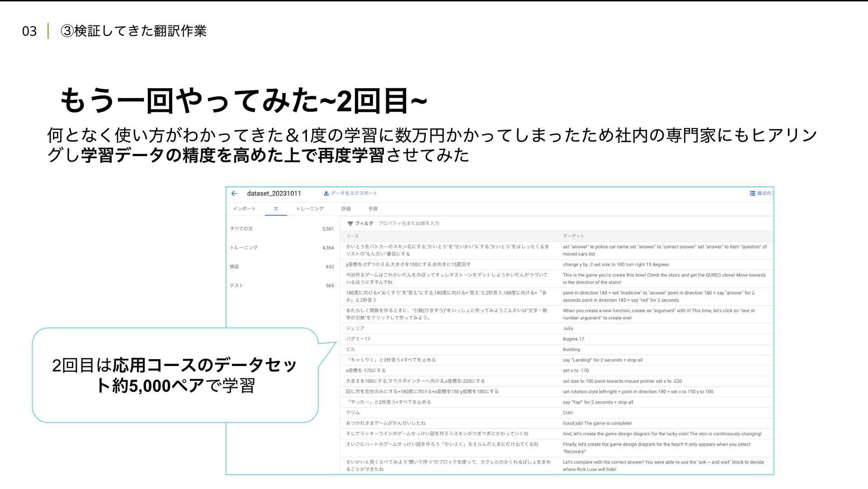
Task: Select the 評価 tab
Action: 346,209
